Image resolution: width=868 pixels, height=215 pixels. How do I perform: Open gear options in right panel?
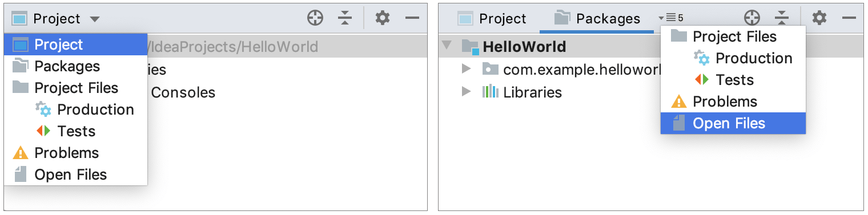(819, 18)
